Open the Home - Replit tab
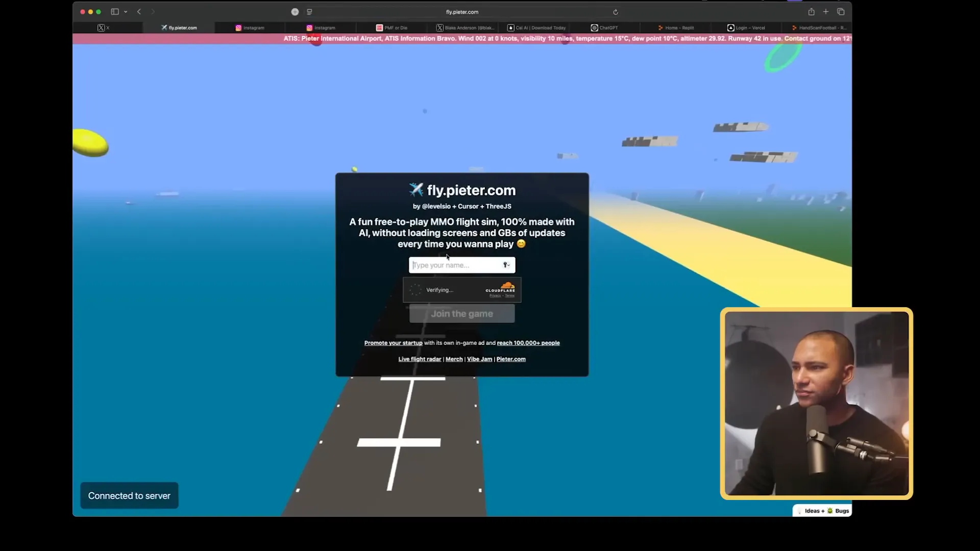Viewport: 980px width, 551px height. (676, 28)
